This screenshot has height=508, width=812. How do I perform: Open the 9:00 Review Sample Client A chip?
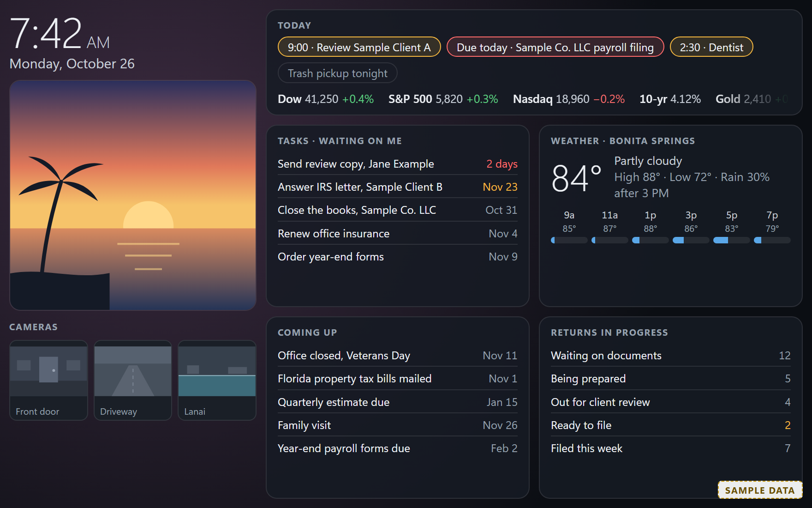coord(359,47)
